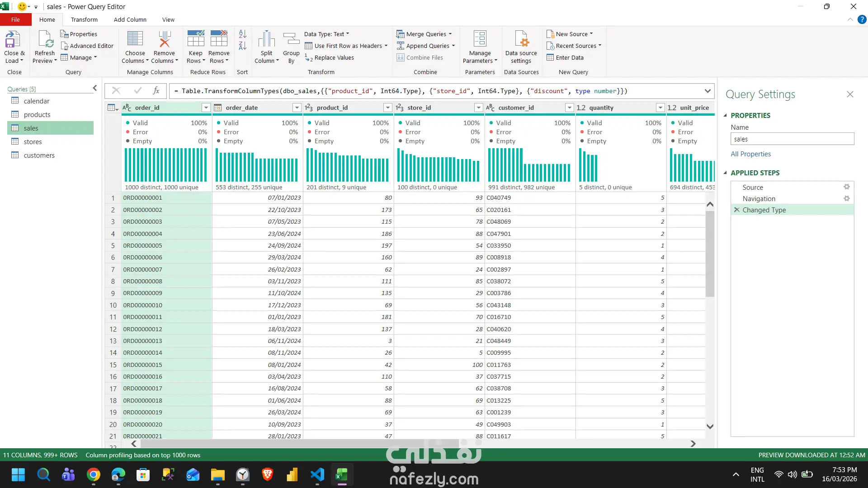Select the products query
This screenshot has width=868, height=488.
[x=50, y=114]
